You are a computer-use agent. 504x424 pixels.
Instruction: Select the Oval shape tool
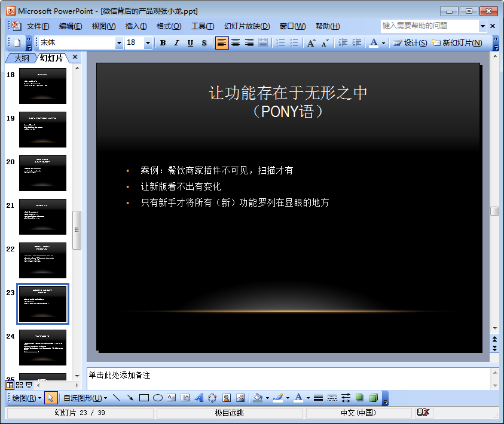[x=158, y=398]
